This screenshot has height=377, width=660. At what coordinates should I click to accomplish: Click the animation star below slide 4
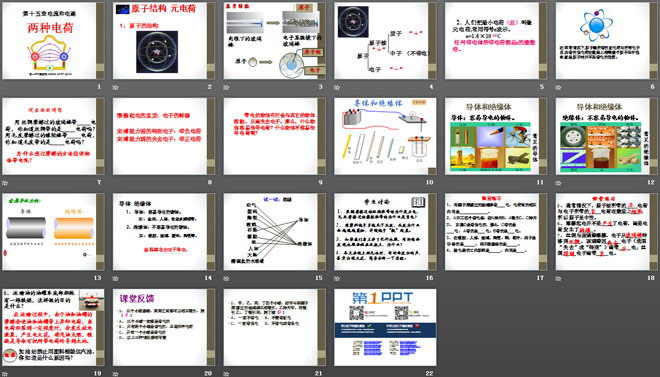[337, 88]
